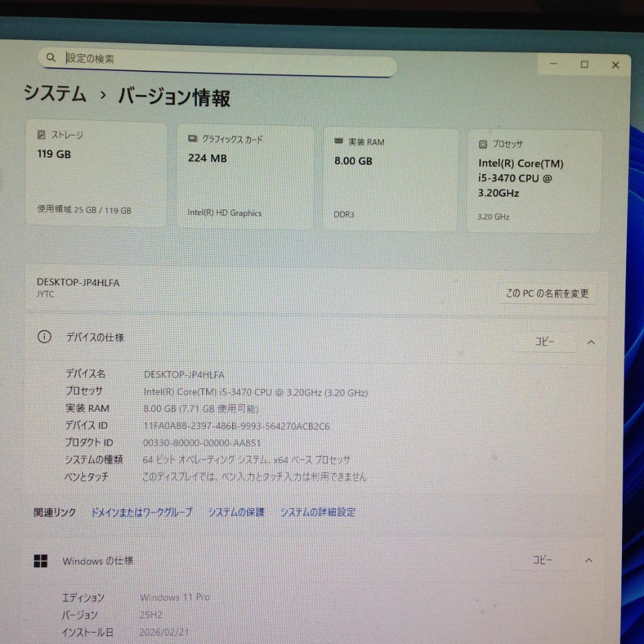644x644 pixels.
Task: Select the Windows 11 Pro edition value
Action: tap(175, 597)
